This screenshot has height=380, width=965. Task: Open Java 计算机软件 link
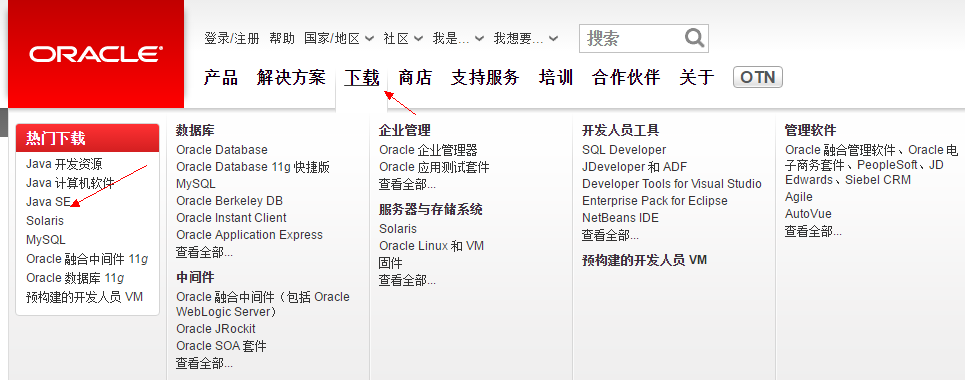pos(70,183)
